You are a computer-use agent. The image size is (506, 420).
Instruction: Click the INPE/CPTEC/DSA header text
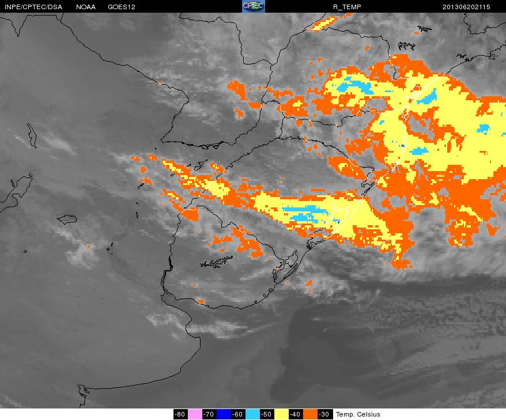pyautogui.click(x=33, y=7)
